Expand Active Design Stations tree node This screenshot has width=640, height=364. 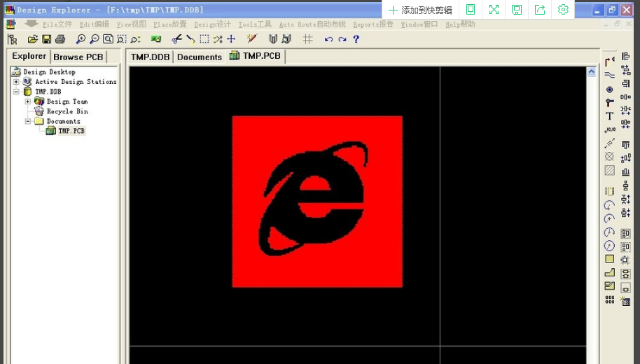(x=16, y=82)
